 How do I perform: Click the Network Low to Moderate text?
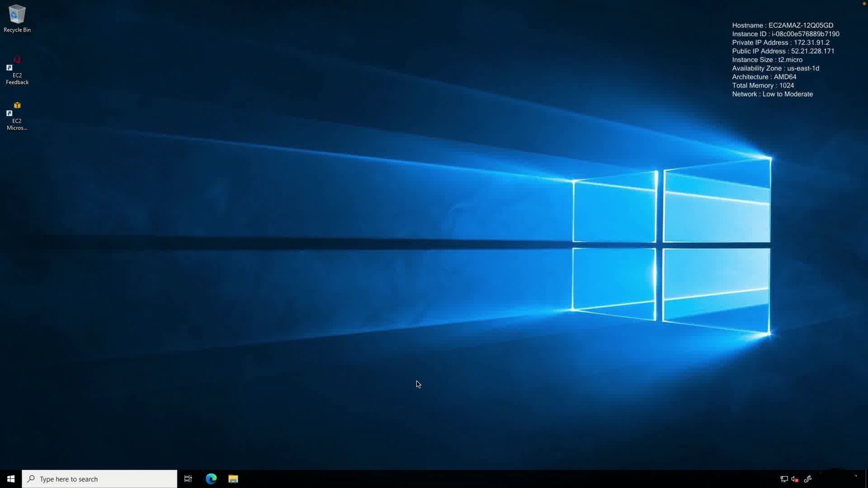[x=772, y=94]
